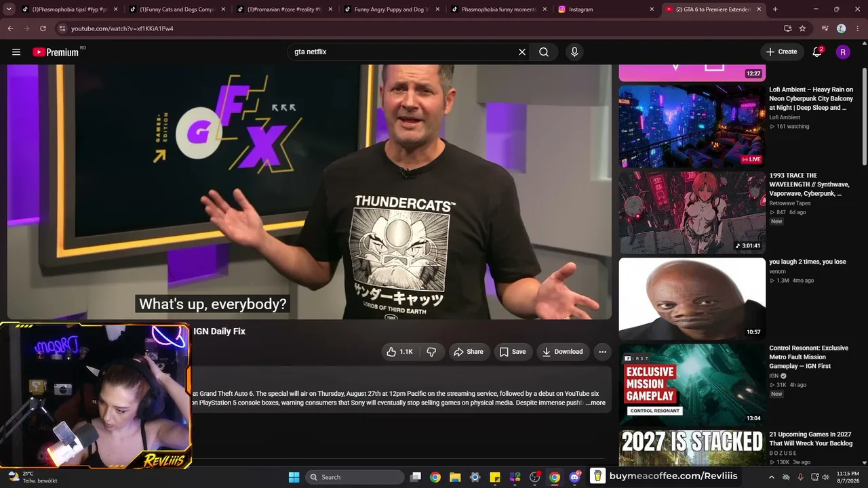Open the purple R account avatar
The height and width of the screenshot is (488, 868).
coord(843,52)
